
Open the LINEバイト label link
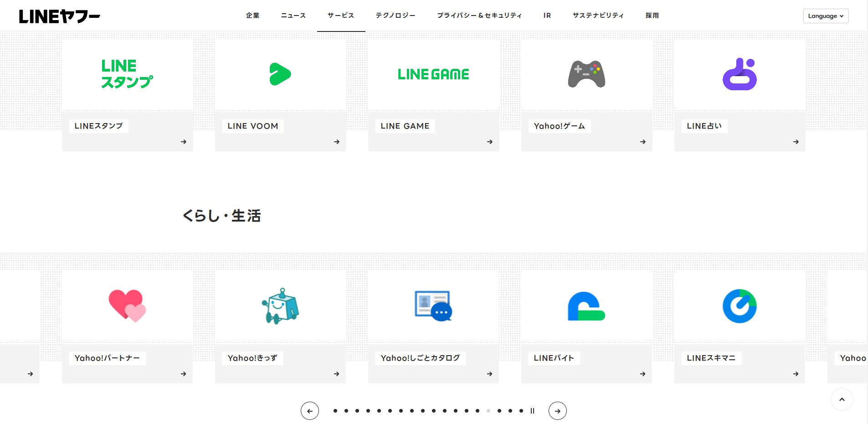pyautogui.click(x=554, y=358)
